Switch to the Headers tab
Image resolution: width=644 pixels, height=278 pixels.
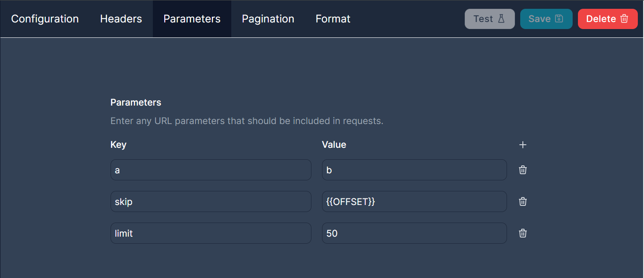tap(121, 19)
